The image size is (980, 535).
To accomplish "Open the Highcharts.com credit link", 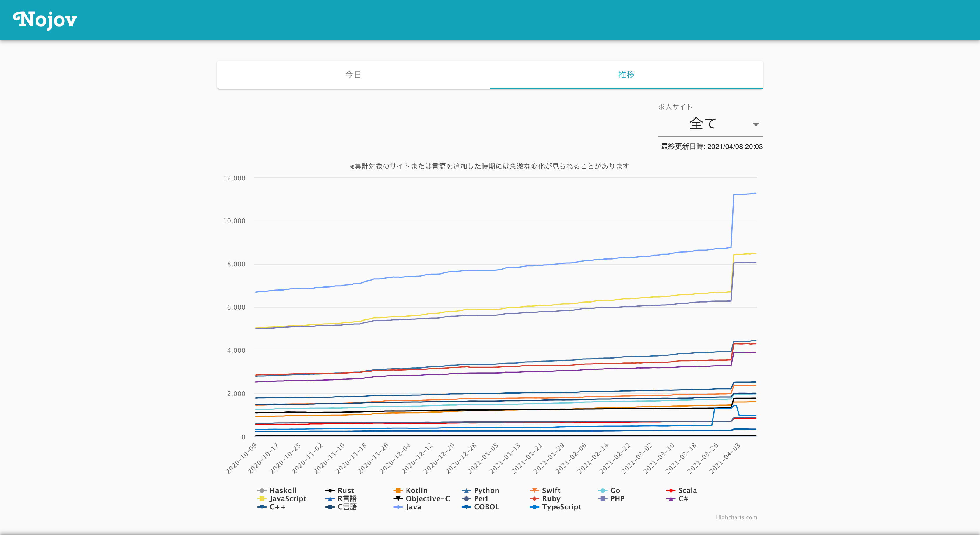I will [x=736, y=517].
